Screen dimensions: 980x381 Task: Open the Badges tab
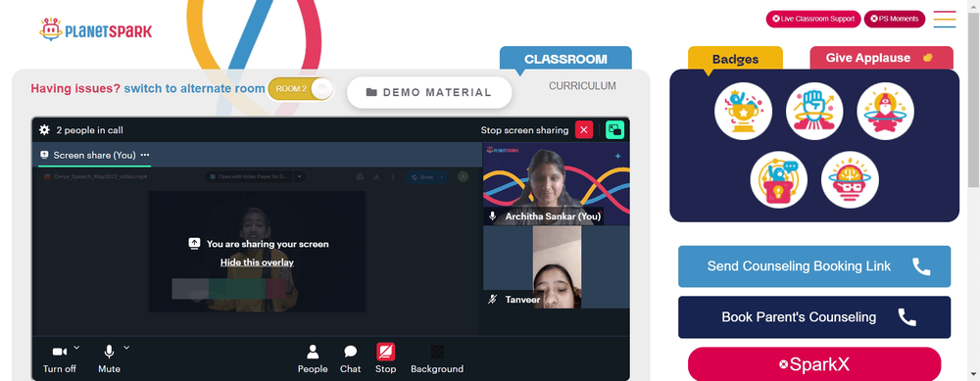[735, 59]
